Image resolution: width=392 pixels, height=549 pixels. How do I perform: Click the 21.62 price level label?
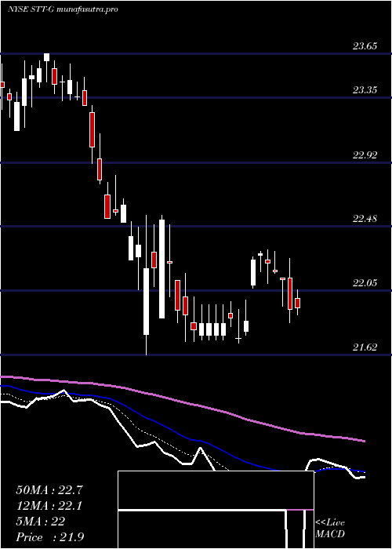click(365, 347)
